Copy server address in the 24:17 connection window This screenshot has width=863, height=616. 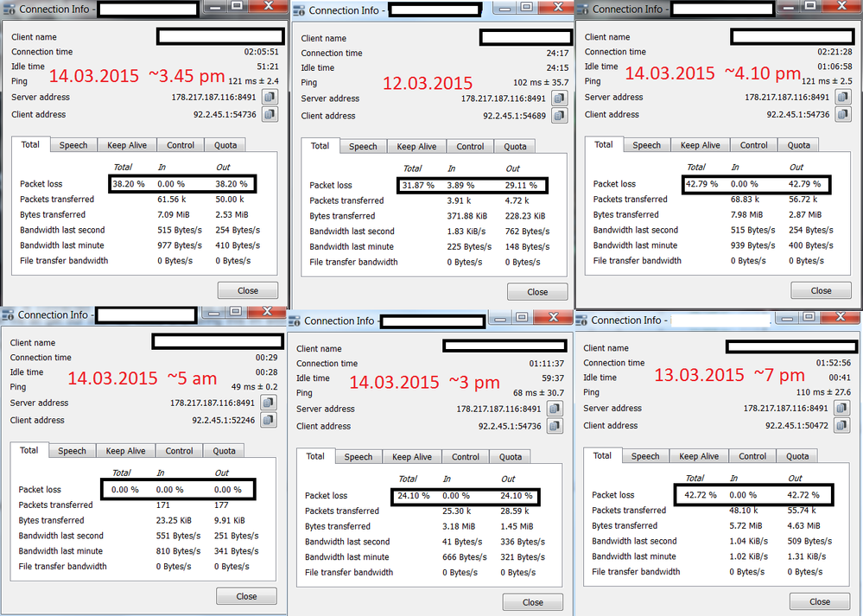pyautogui.click(x=559, y=98)
